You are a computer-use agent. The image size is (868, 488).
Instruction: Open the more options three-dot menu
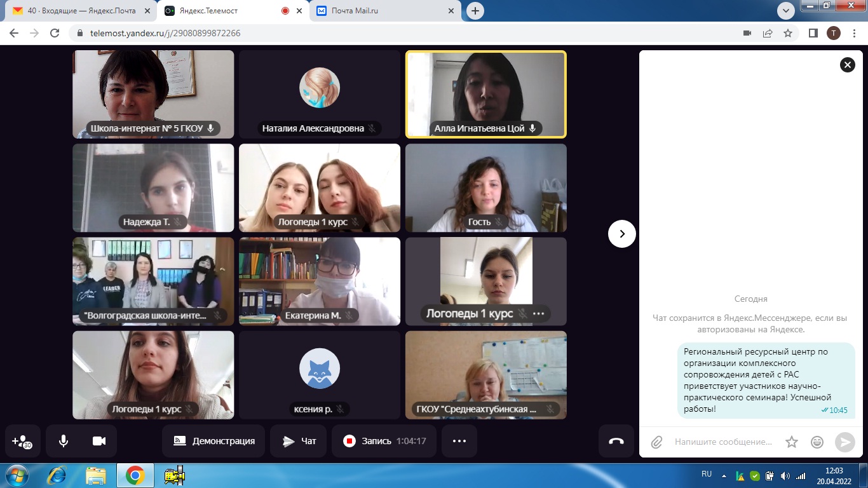click(459, 441)
